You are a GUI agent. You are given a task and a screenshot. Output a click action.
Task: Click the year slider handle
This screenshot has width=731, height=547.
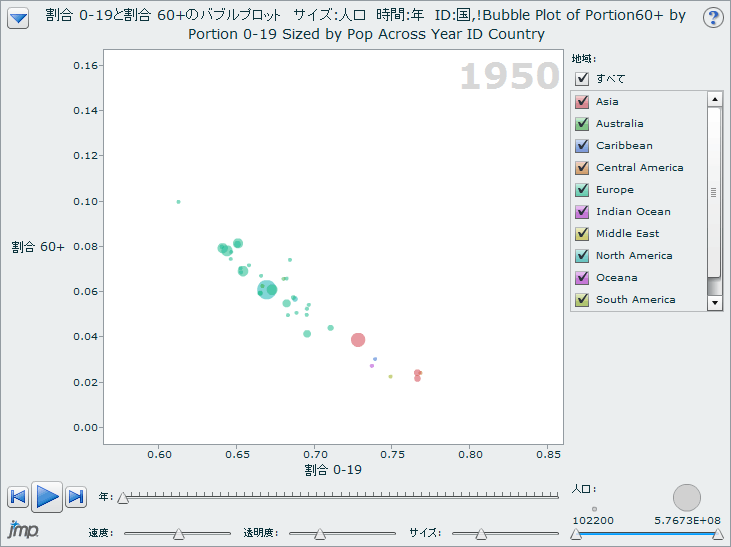click(x=123, y=497)
